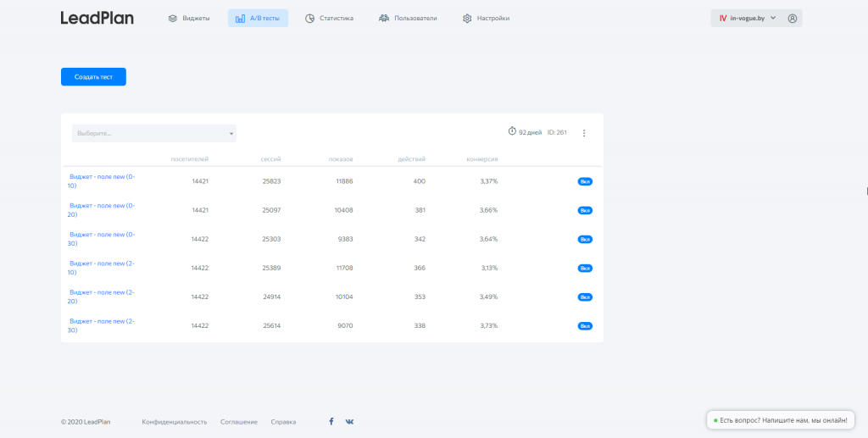The width and height of the screenshot is (868, 438).
Task: Open LeadPlan's Facebook page icon
Action: click(x=331, y=421)
